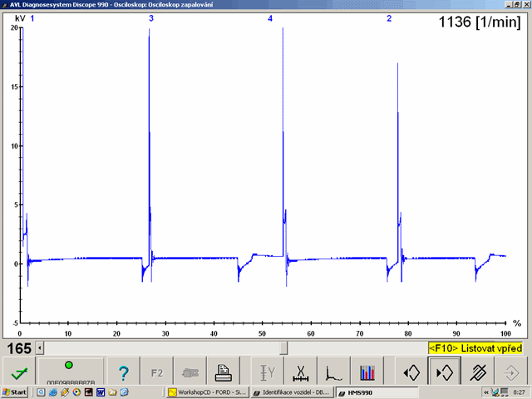The width and height of the screenshot is (532, 399).
Task: Click the folder icon in quick launch
Action: [x=112, y=392]
